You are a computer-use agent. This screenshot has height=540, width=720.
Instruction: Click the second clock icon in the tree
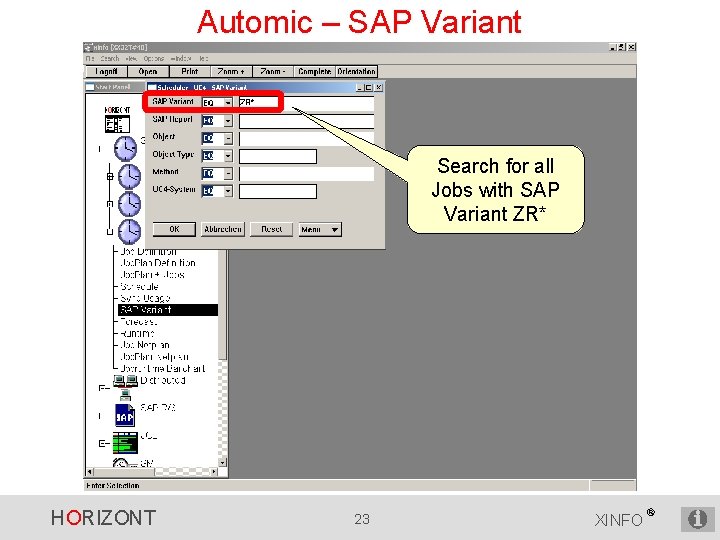(129, 176)
